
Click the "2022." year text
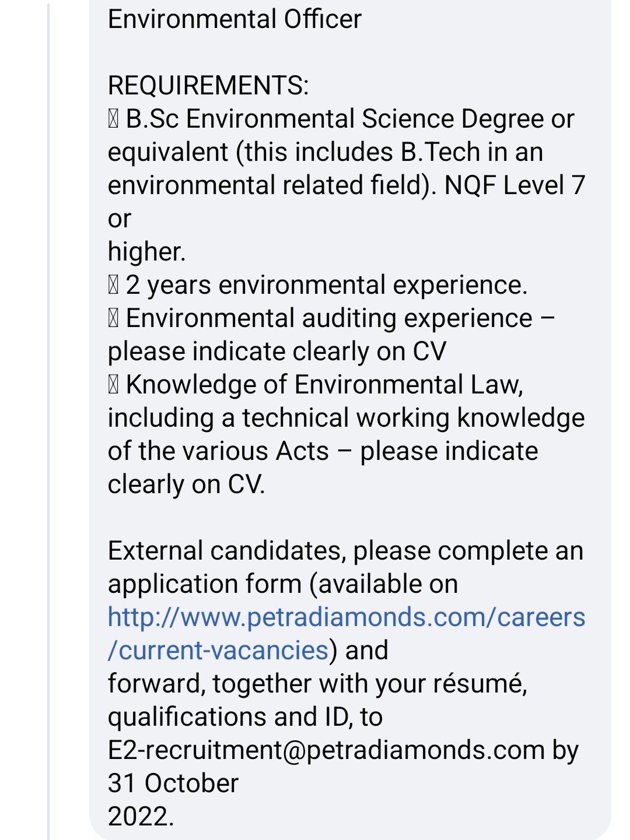(x=141, y=817)
